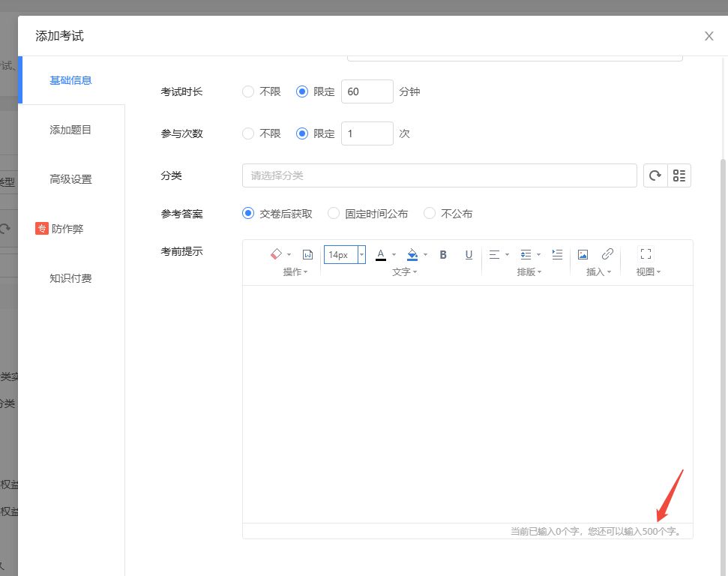The image size is (728, 576).
Task: Select 不限 for 考试时长
Action: click(x=248, y=91)
